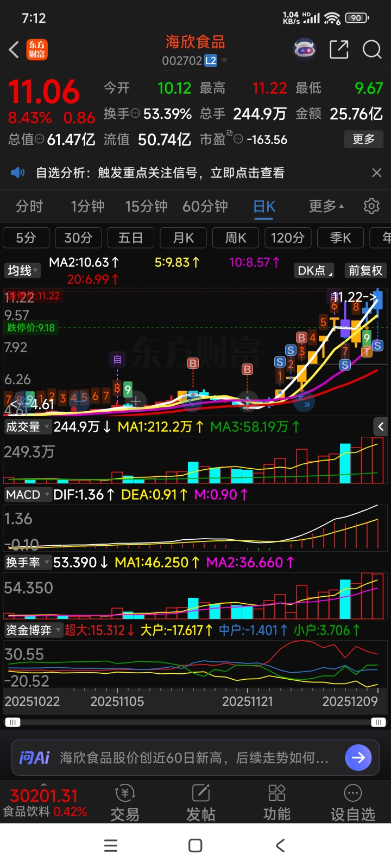Image resolution: width=391 pixels, height=868 pixels.
Task: Tap Android home square button
Action: point(195,845)
